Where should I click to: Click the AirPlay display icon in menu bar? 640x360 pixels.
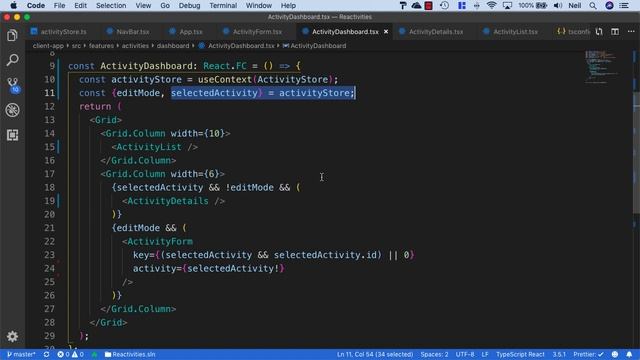pos(507,5)
